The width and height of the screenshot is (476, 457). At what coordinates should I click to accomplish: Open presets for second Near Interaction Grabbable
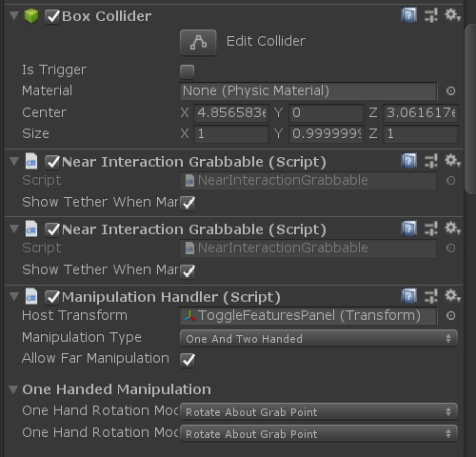point(431,228)
